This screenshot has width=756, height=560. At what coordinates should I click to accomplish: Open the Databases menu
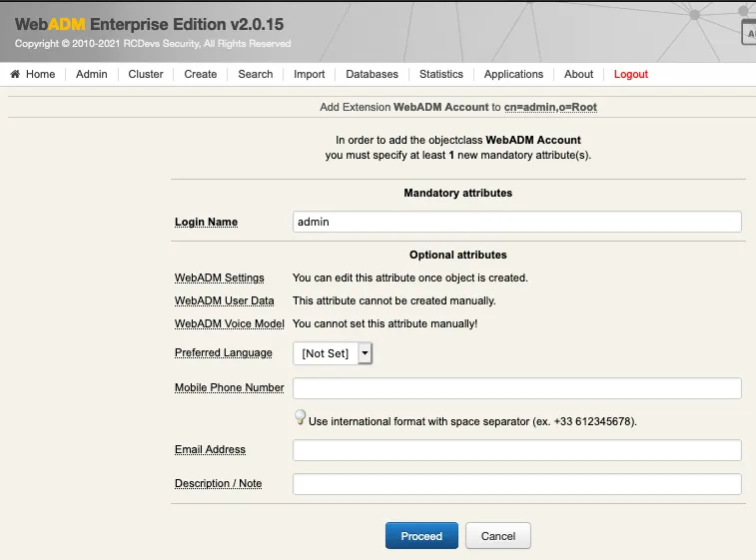tap(373, 74)
